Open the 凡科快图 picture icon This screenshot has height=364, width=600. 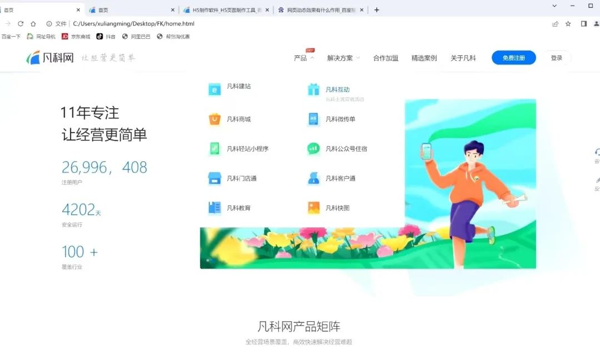tap(313, 208)
